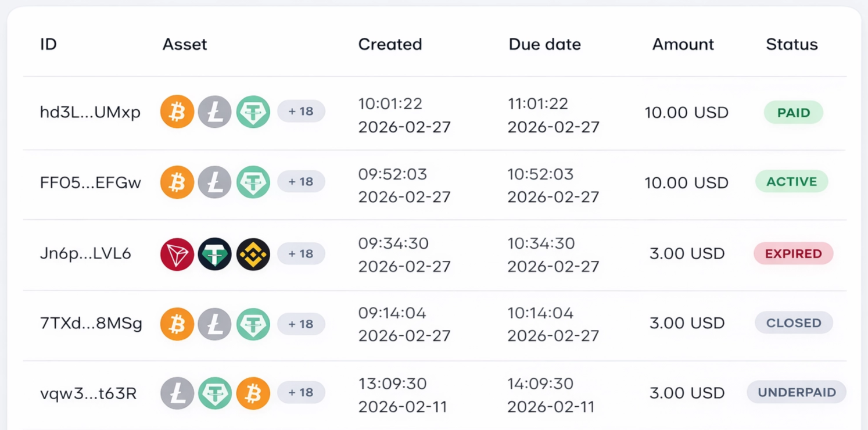The height and width of the screenshot is (430, 868).
Task: Open the invoice ID hd3L...UMxp
Action: pyautogui.click(x=90, y=112)
